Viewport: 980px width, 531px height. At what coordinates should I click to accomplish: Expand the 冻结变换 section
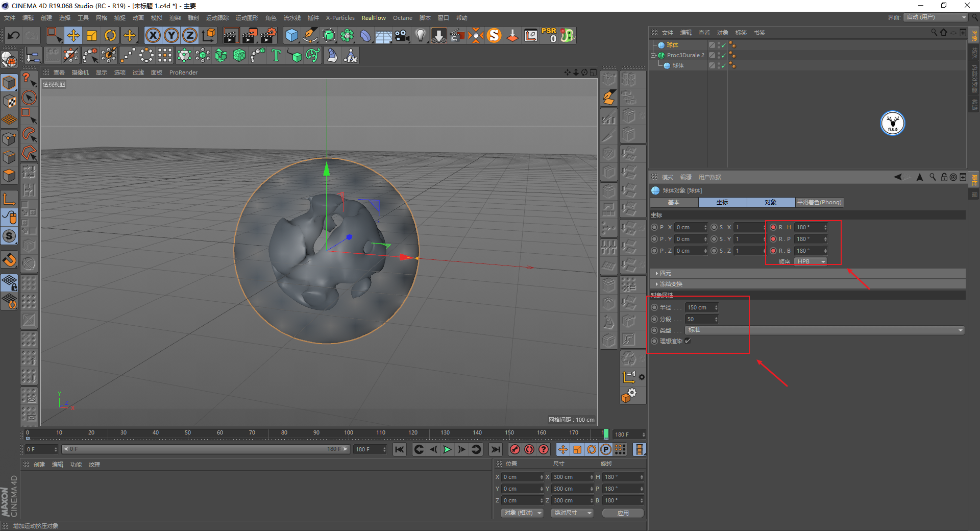point(671,284)
